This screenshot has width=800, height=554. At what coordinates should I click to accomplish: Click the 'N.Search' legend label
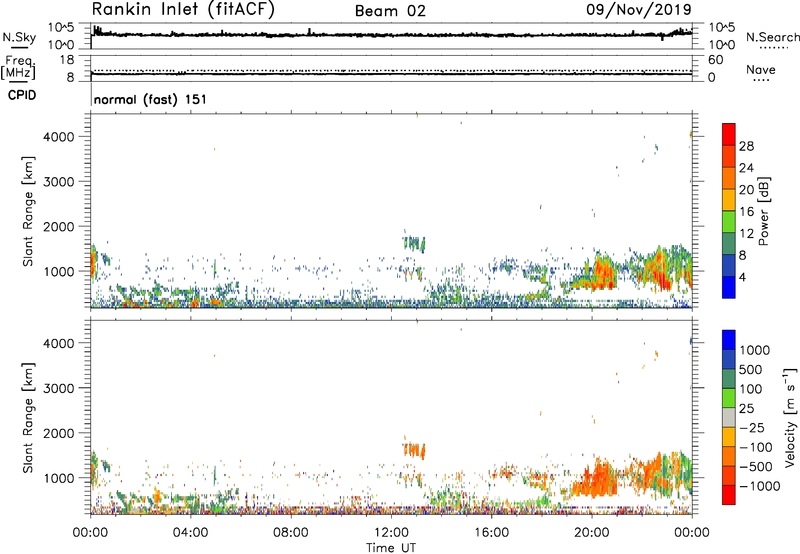(772, 37)
